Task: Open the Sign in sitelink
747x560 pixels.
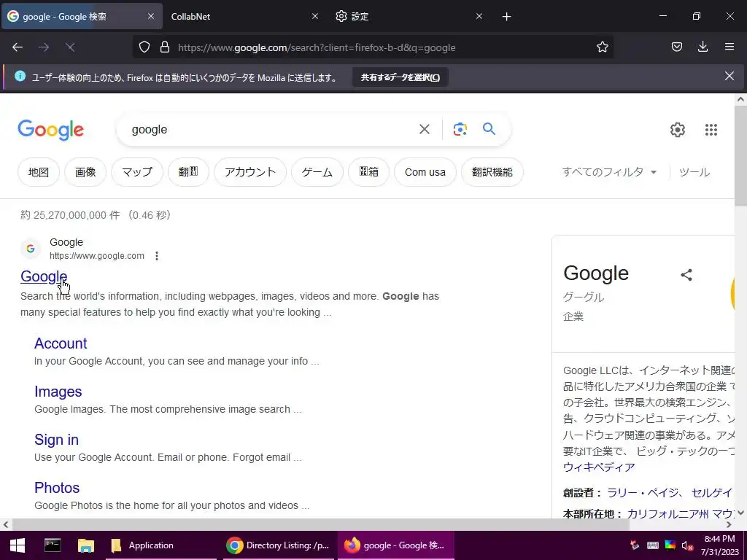Action: pyautogui.click(x=56, y=440)
